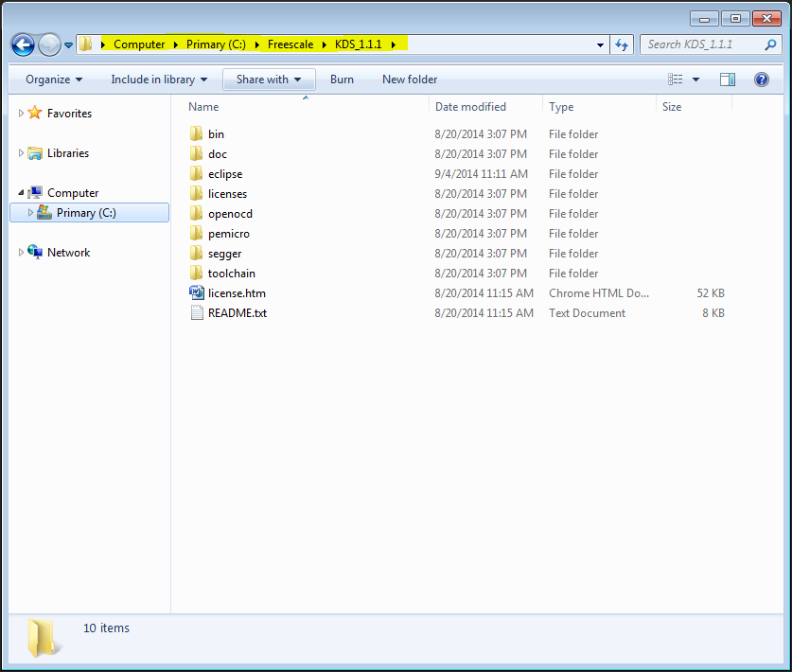
Task: Open the Include in library menu
Action: point(159,80)
